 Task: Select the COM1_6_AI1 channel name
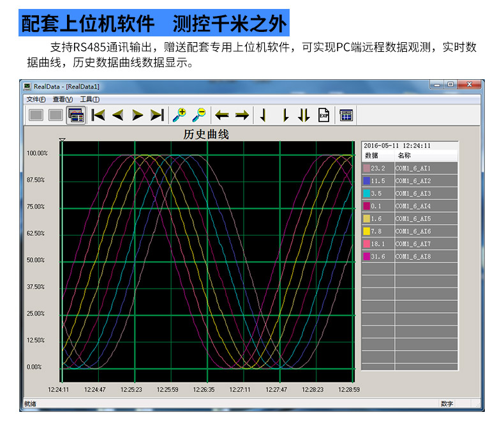tap(413, 168)
